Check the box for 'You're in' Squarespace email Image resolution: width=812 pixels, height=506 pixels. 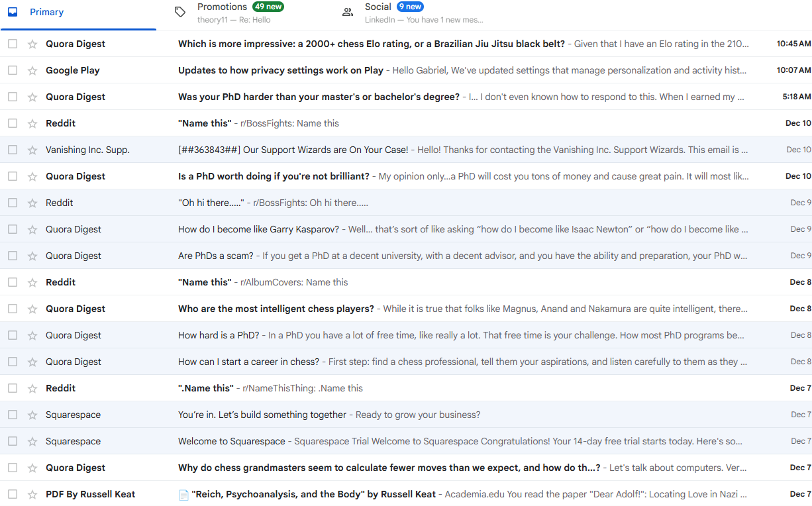tap(13, 415)
